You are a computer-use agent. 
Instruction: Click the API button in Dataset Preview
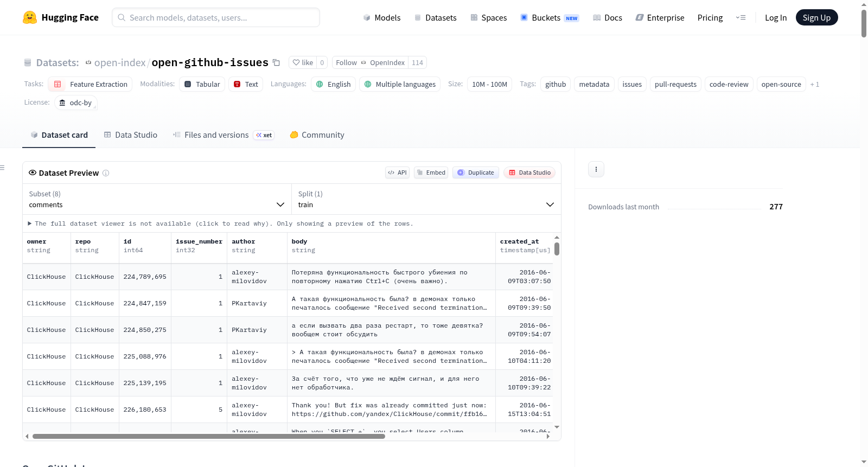click(397, 172)
